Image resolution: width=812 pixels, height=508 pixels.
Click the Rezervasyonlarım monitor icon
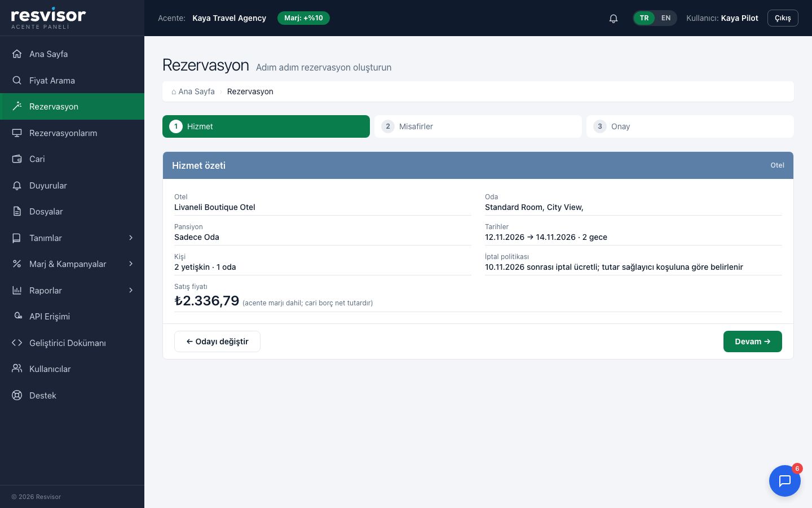[17, 133]
